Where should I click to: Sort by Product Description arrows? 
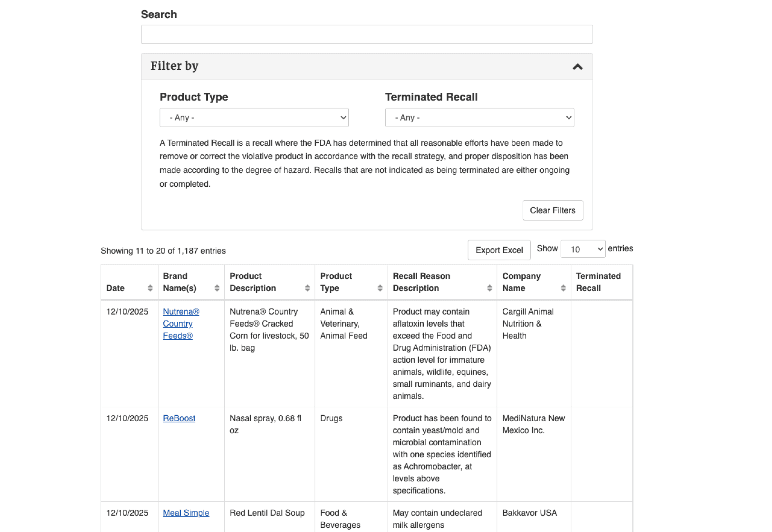tap(307, 288)
